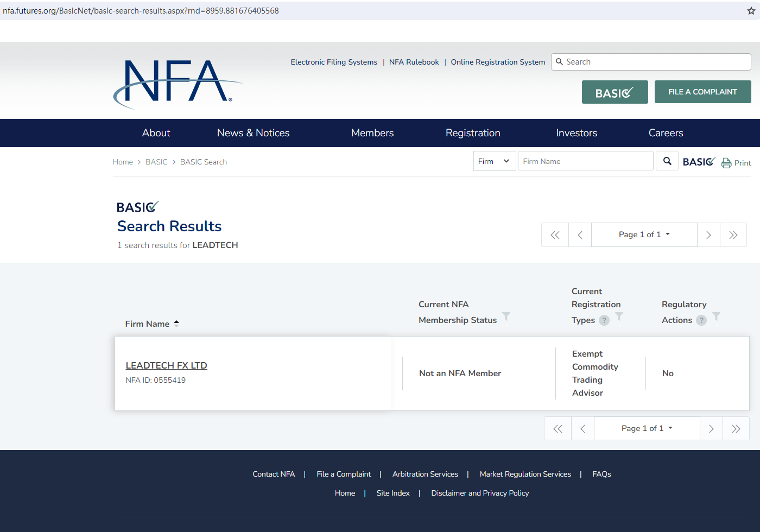Open the bottom Page 1 of 1 dropdown
760x532 pixels.
[647, 428]
